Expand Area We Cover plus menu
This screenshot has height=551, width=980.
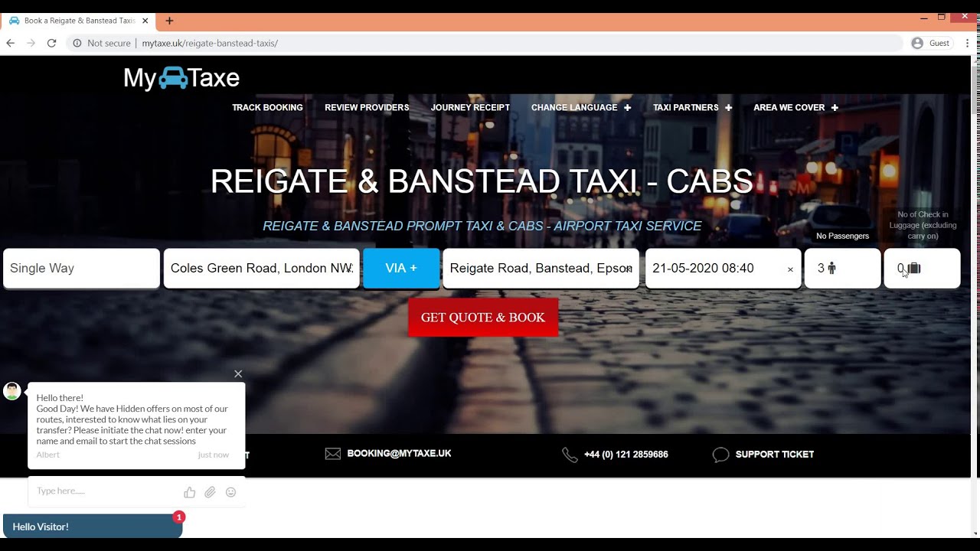(x=835, y=108)
